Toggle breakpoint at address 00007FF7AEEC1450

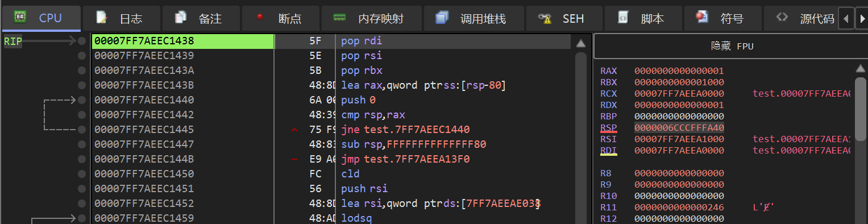click(x=82, y=174)
